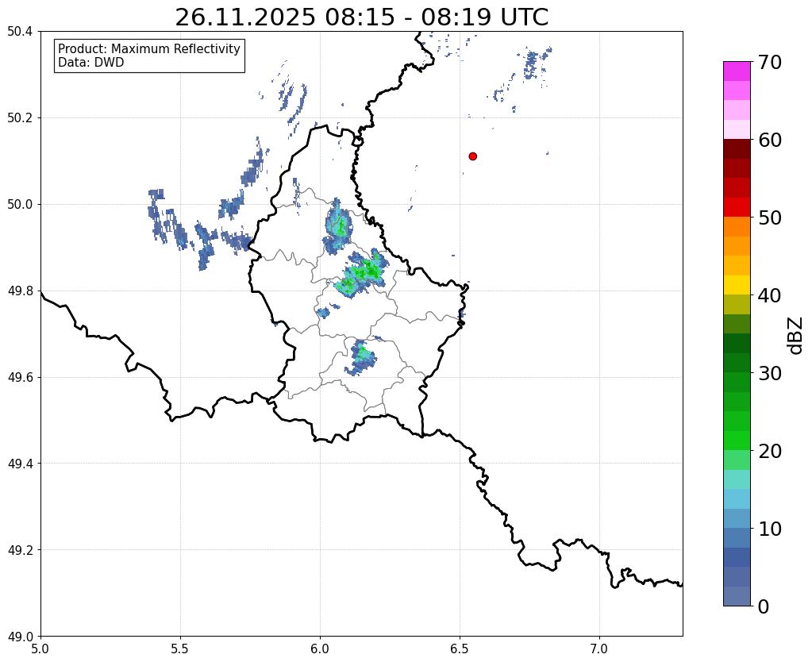Click the latitude tick label 50.0
This screenshot has width=812, height=662.
point(20,205)
